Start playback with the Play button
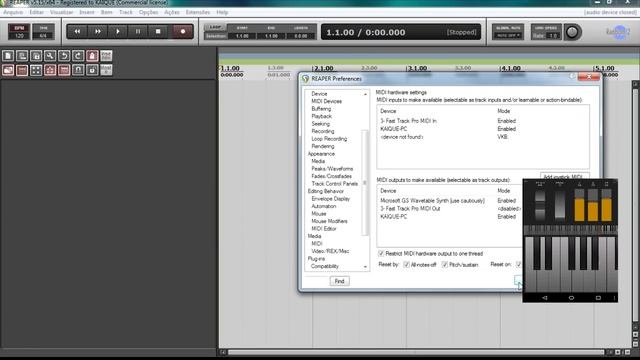 [x=118, y=31]
